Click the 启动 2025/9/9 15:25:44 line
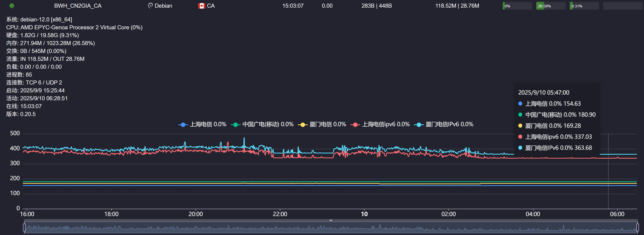Viewport: 644px width, 235px height. (35, 90)
